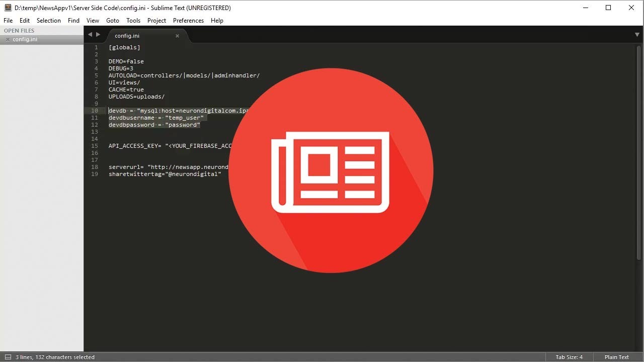Viewport: 644px width, 362px height.
Task: Open the Goto menu
Action: pyautogui.click(x=113, y=21)
